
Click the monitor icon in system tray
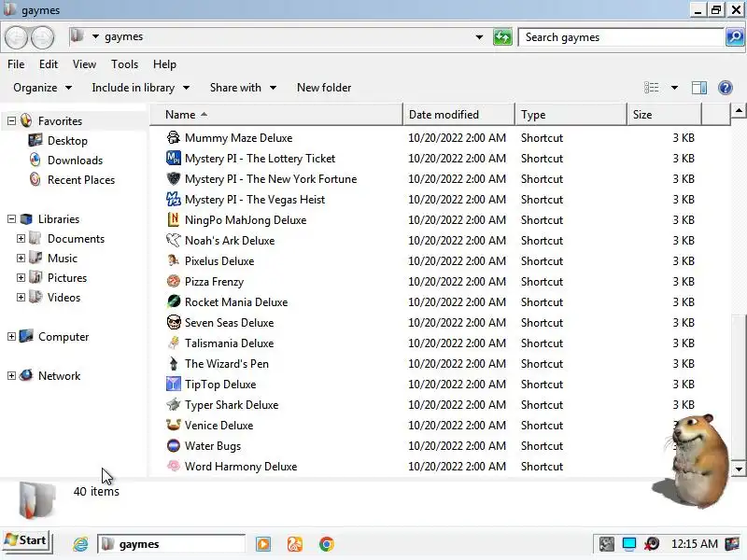629,544
